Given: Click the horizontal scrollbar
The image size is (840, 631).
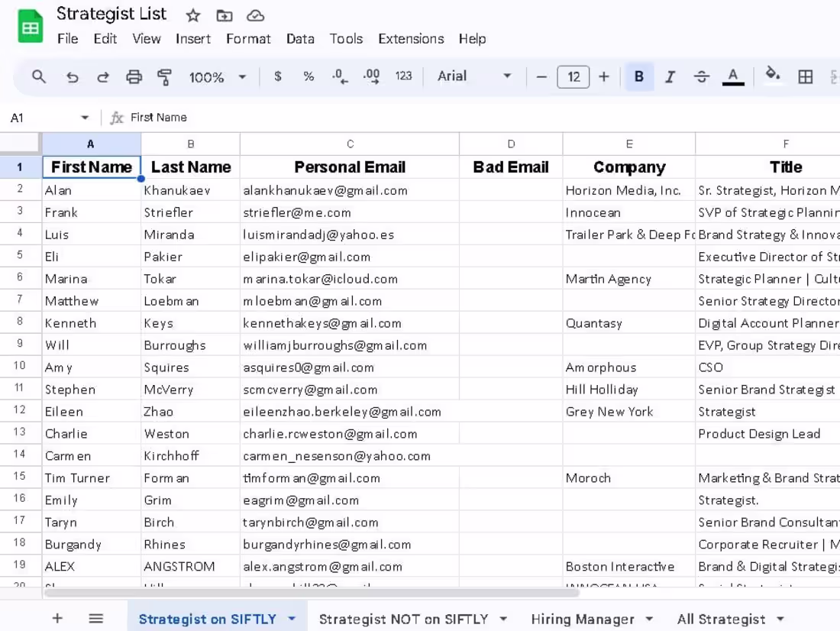Looking at the screenshot, I should tap(312, 592).
